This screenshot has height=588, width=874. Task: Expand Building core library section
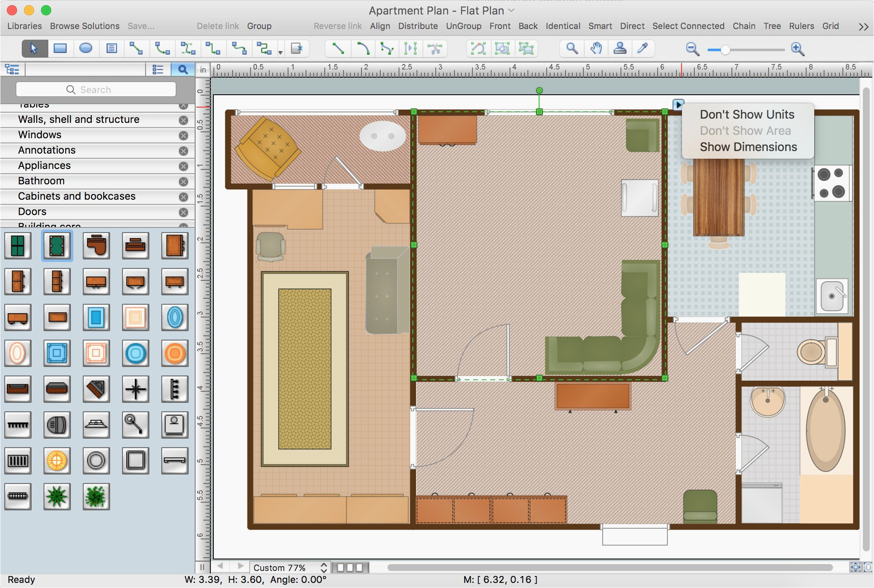(x=49, y=226)
